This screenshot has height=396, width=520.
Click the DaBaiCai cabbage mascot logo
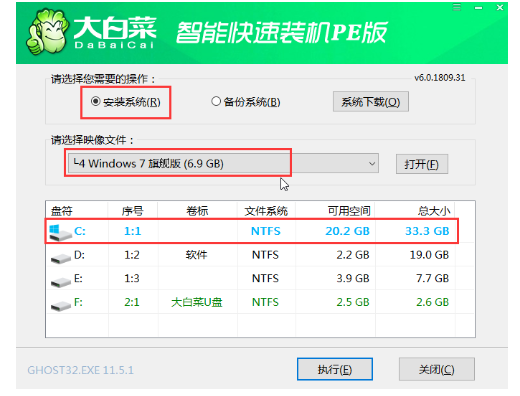pos(48,32)
